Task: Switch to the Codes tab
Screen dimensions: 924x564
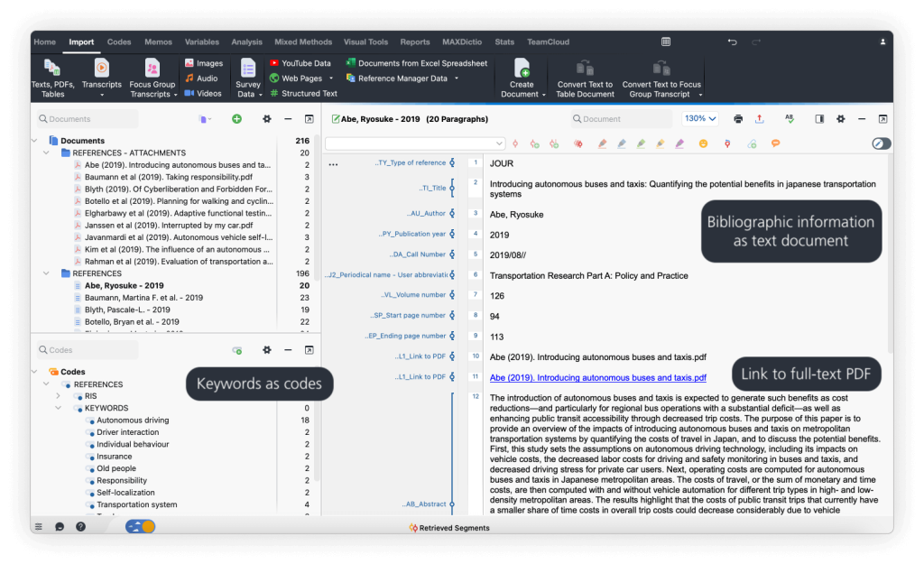Action: (119, 42)
